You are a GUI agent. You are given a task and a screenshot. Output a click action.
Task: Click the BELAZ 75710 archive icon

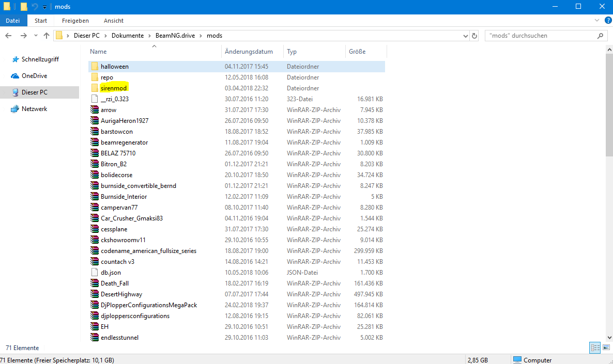coord(95,153)
